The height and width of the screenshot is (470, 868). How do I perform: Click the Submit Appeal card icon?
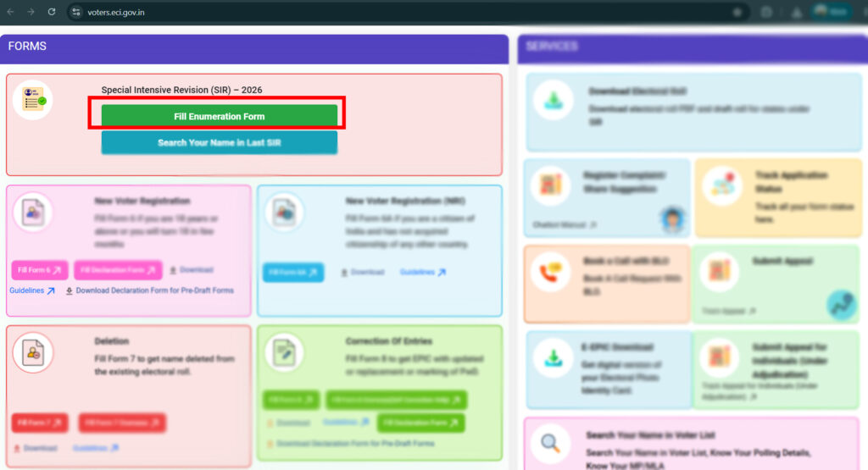720,271
